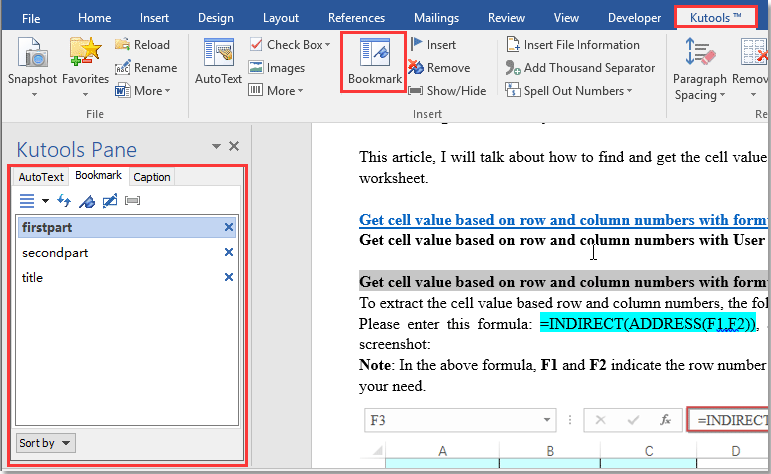771x474 pixels.
Task: Open the Favorites star folder icon
Action: click(85, 52)
